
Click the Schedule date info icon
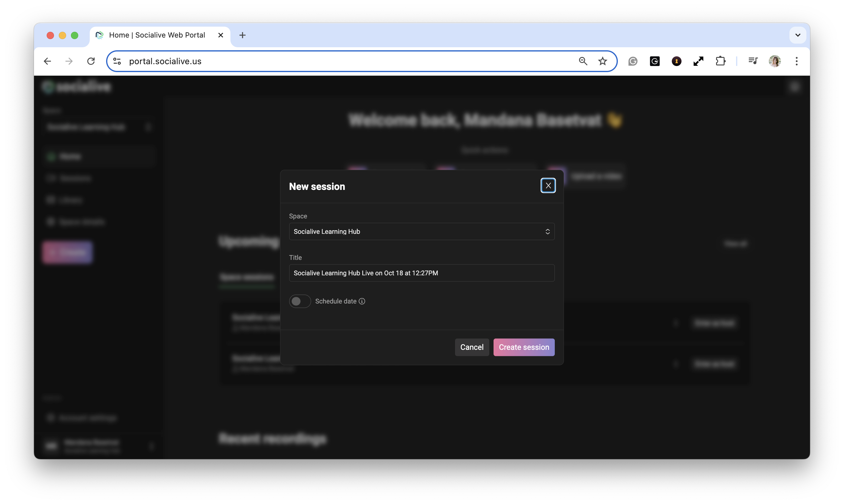(362, 301)
